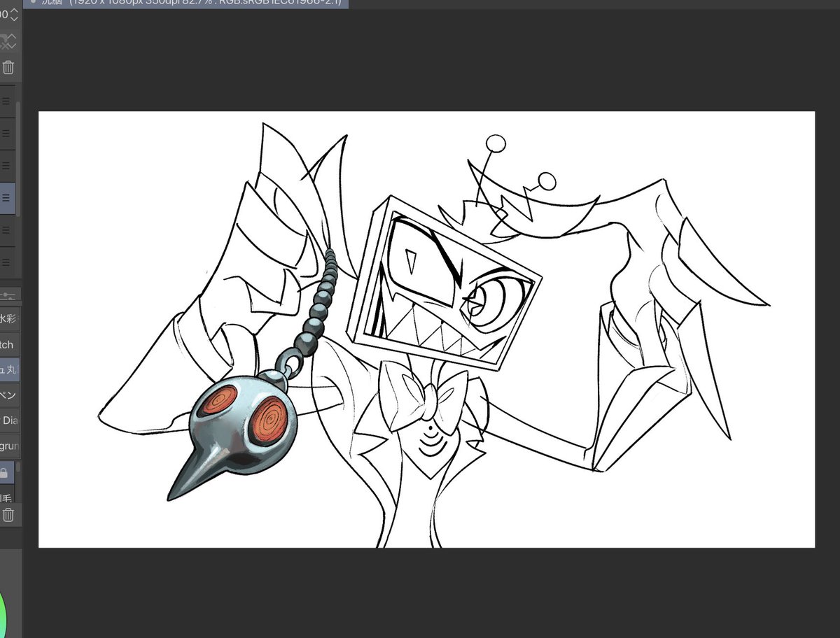Image resolution: width=840 pixels, height=638 pixels.
Task: Select the 'Dia' sub tool group
Action: coord(9,420)
